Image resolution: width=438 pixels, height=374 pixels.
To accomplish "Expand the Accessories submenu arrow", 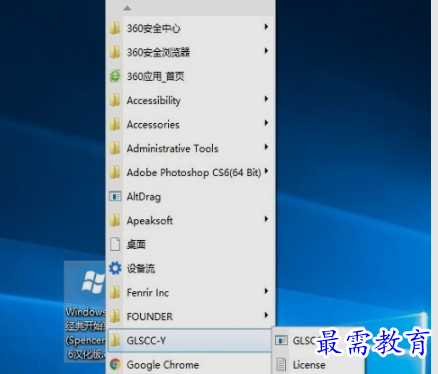I will (x=266, y=123).
